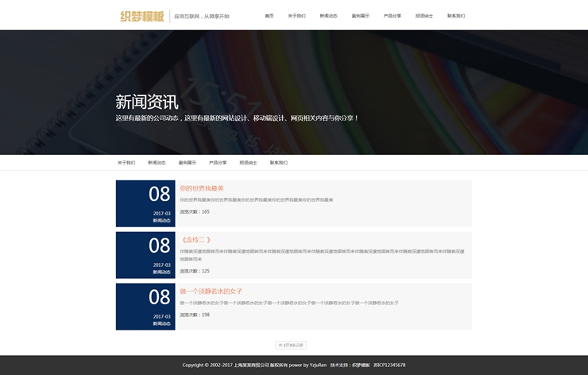Click 产品分享 in the header menu
This screenshot has width=588, height=375.
392,16
